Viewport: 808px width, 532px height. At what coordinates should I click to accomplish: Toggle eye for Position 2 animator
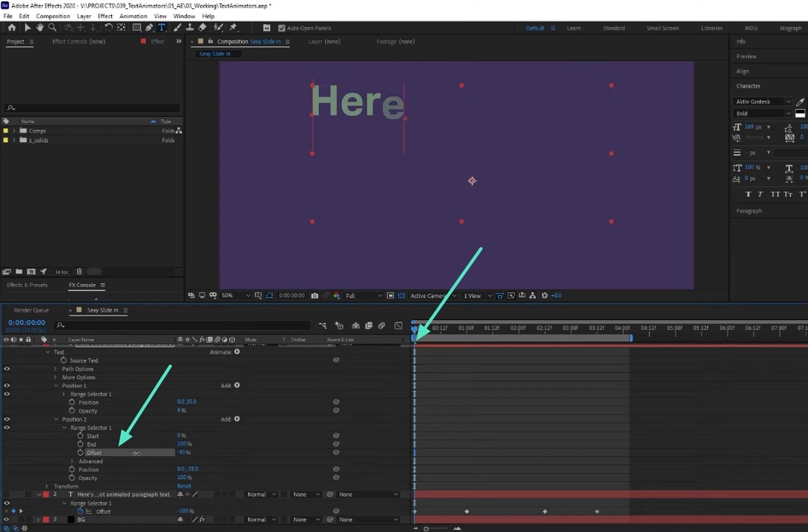click(x=7, y=419)
